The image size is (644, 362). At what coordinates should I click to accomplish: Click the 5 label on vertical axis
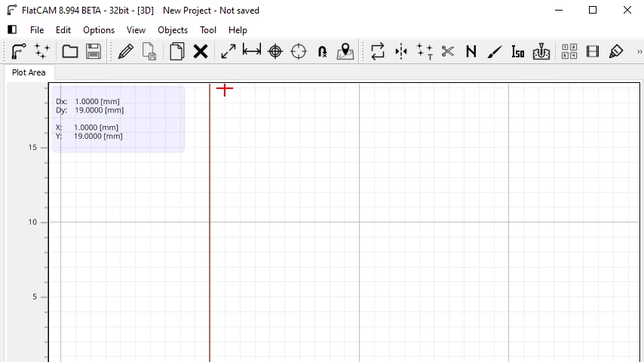click(x=35, y=296)
